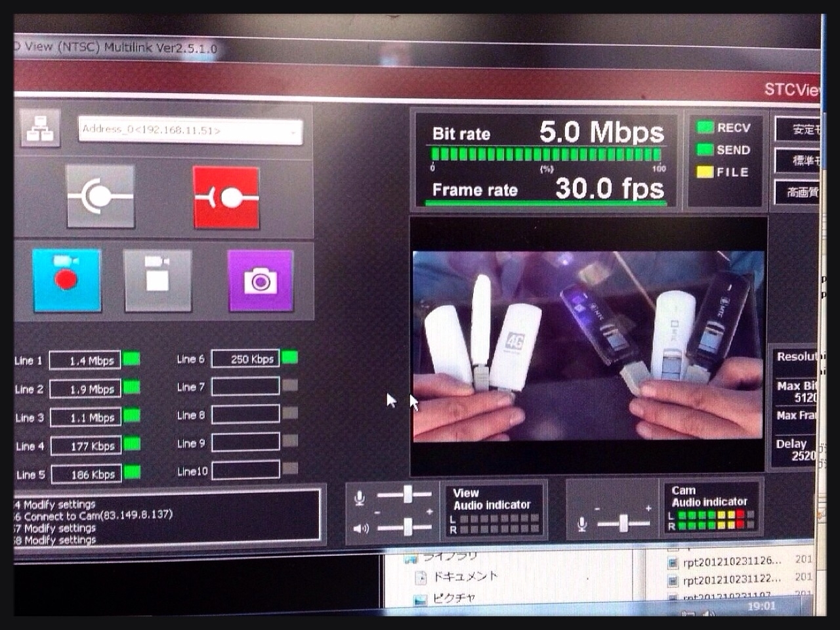Click the Line10 gray status indicator

coord(290,468)
